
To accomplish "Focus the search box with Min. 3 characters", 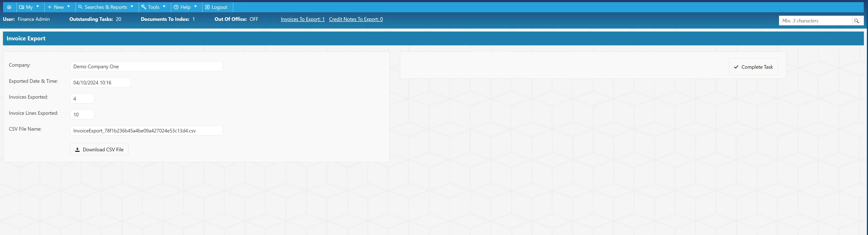I will pos(815,21).
